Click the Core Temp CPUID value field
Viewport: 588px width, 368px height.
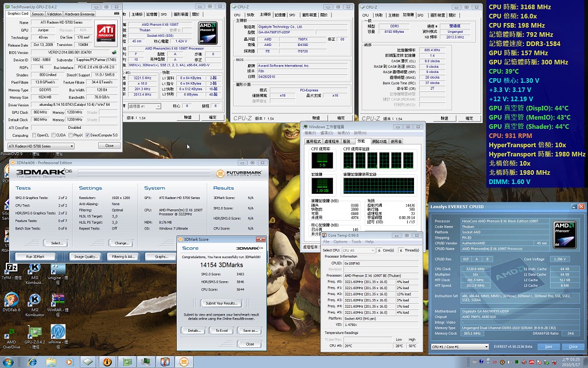381,263
